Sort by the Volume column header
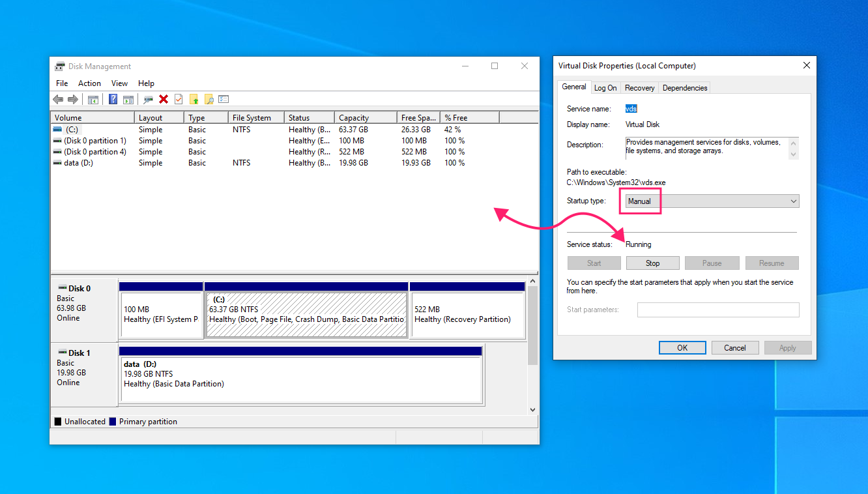 pyautogui.click(x=93, y=118)
